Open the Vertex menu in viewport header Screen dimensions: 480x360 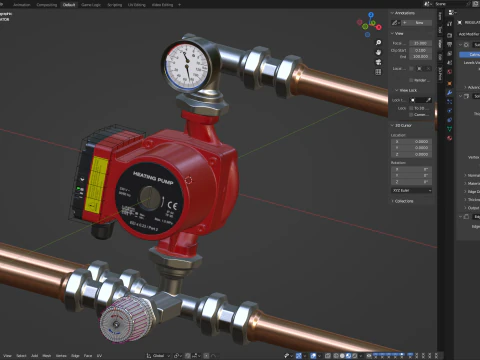coord(61,356)
